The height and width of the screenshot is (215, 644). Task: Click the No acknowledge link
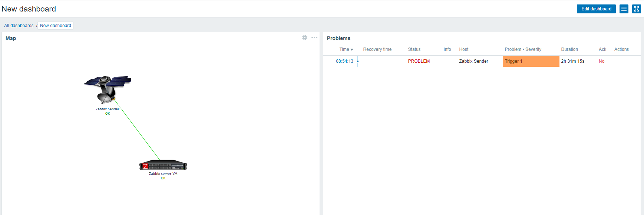pos(601,61)
